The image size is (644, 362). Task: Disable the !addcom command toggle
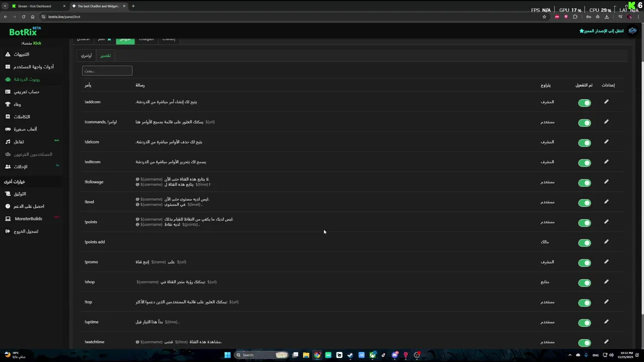584,103
